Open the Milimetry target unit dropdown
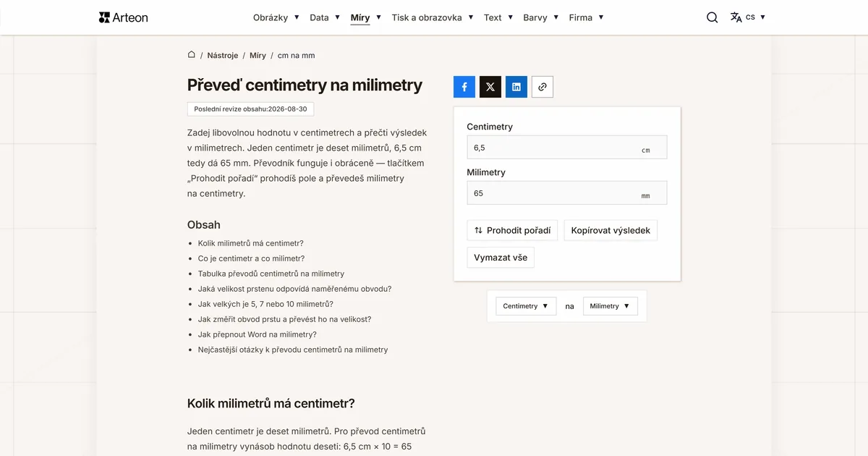Image resolution: width=868 pixels, height=456 pixels. pos(610,306)
